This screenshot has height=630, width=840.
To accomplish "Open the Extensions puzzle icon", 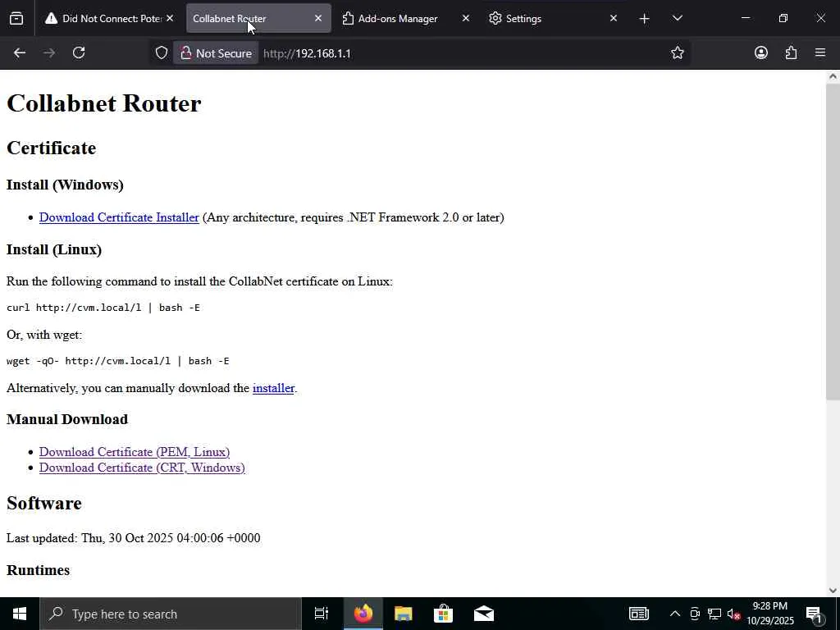I will pos(791,53).
